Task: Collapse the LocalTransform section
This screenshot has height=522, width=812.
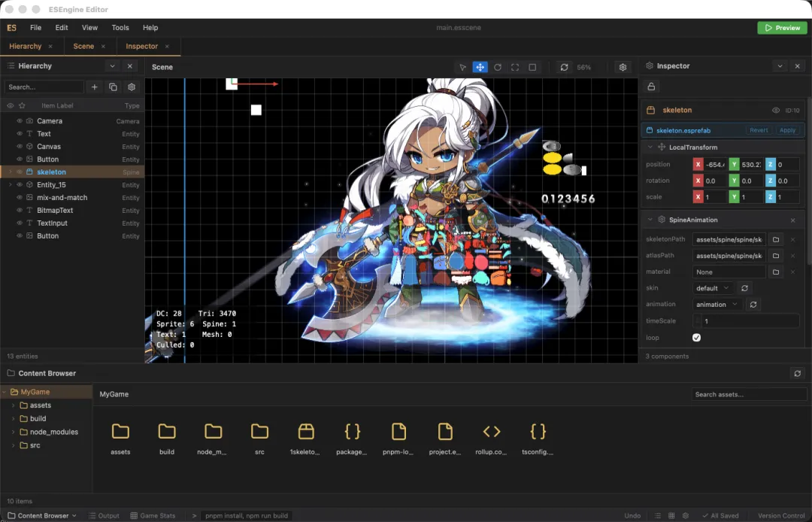Action: [650, 147]
